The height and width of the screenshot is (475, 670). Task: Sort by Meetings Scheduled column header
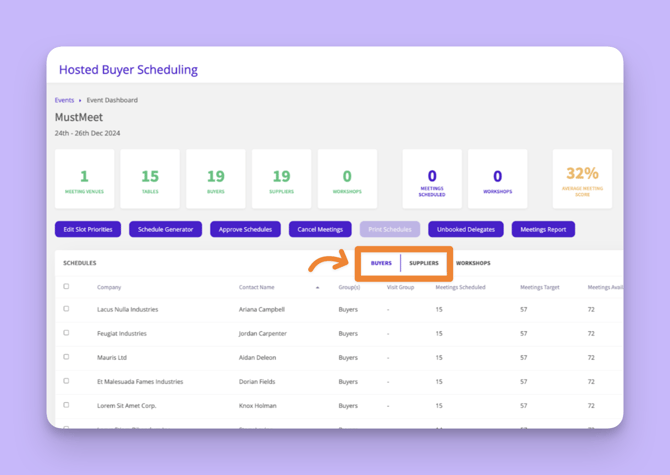point(460,287)
